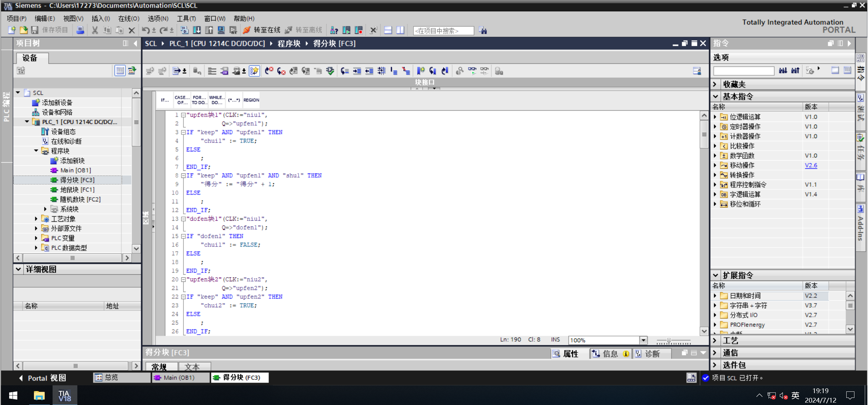Open the zoom percentage dropdown

[643, 340]
